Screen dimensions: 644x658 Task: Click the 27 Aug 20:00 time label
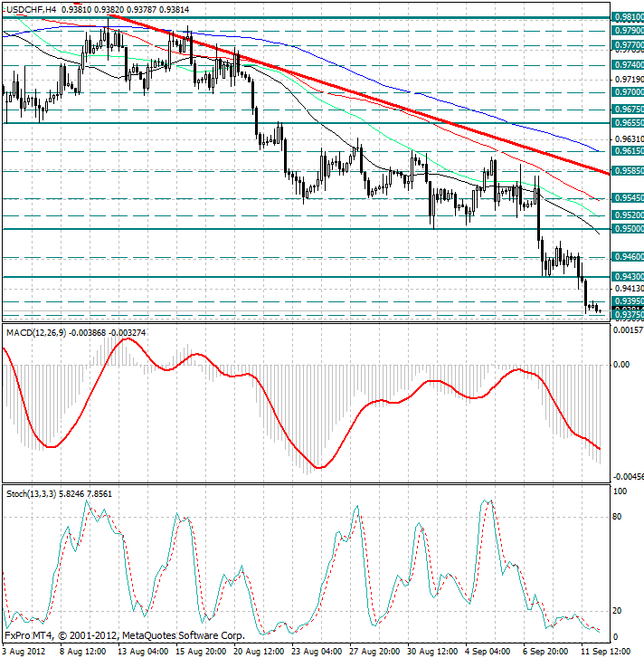click(374, 652)
